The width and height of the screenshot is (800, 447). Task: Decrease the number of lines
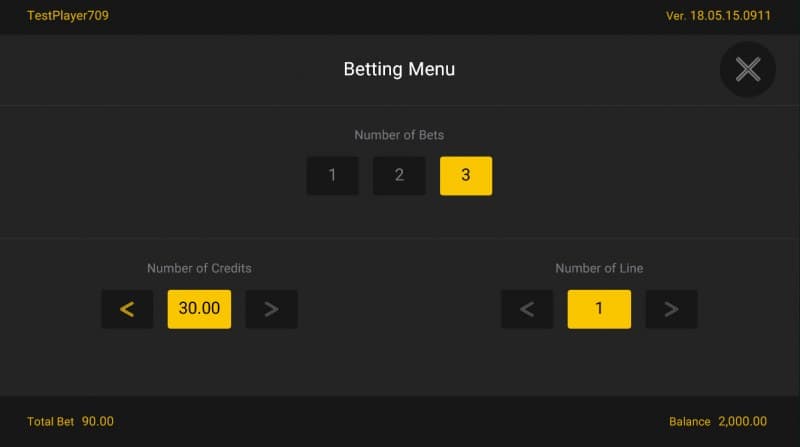[527, 309]
